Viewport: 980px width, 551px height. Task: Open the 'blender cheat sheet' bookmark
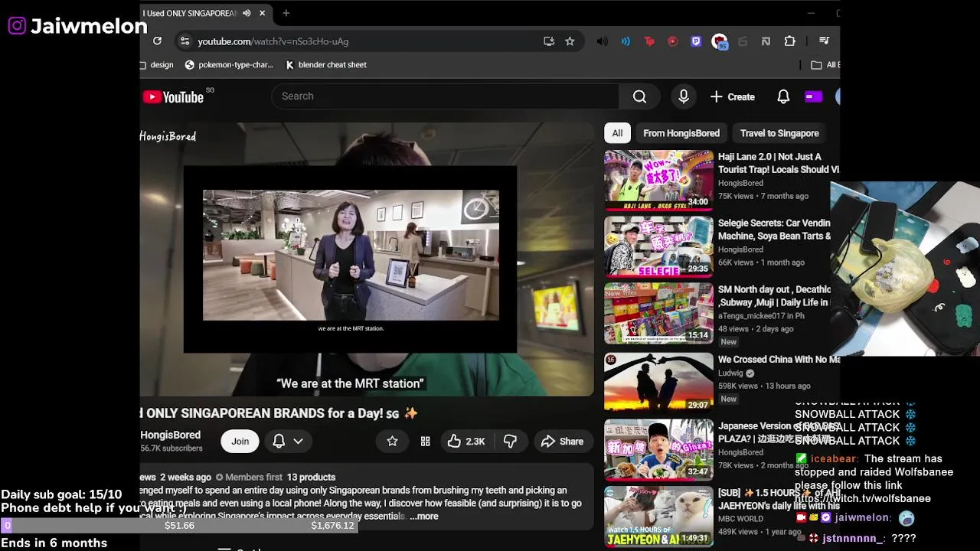pyautogui.click(x=326, y=65)
